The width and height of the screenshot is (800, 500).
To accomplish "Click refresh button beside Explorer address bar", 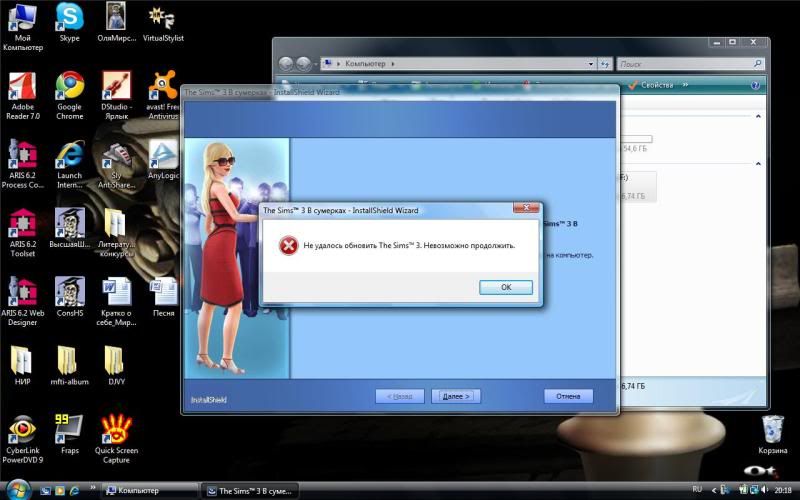I will [605, 64].
